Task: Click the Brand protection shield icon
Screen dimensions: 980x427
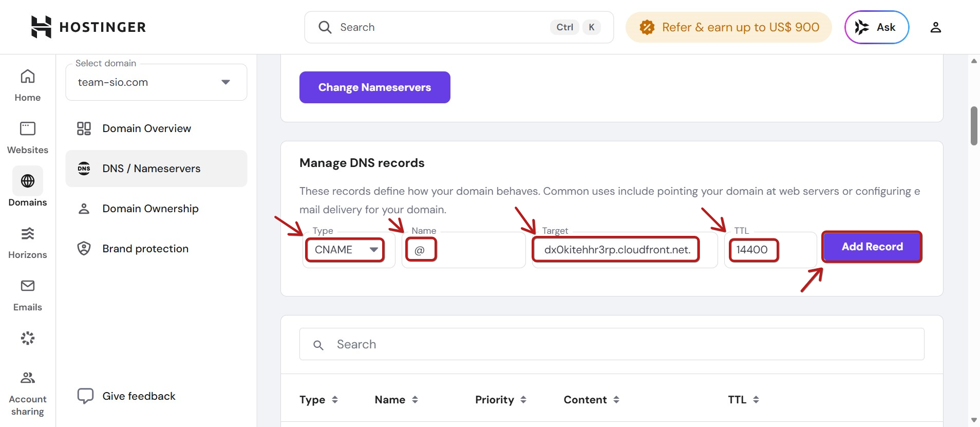Action: 84,249
